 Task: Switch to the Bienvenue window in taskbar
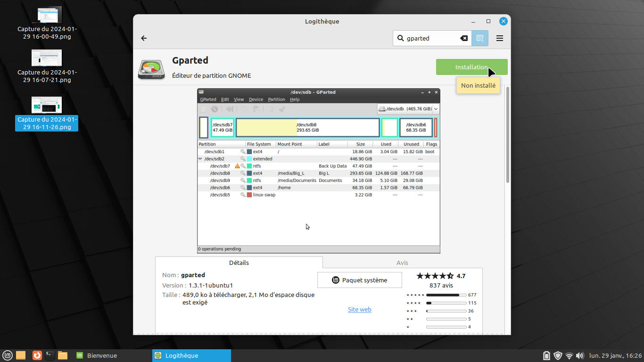(112, 355)
